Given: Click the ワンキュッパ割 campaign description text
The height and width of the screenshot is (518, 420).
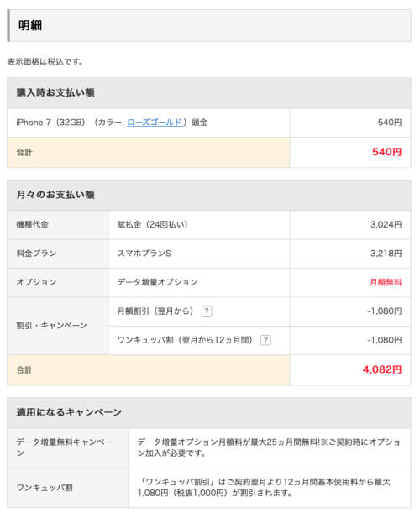Looking at the screenshot, I should (264, 487).
